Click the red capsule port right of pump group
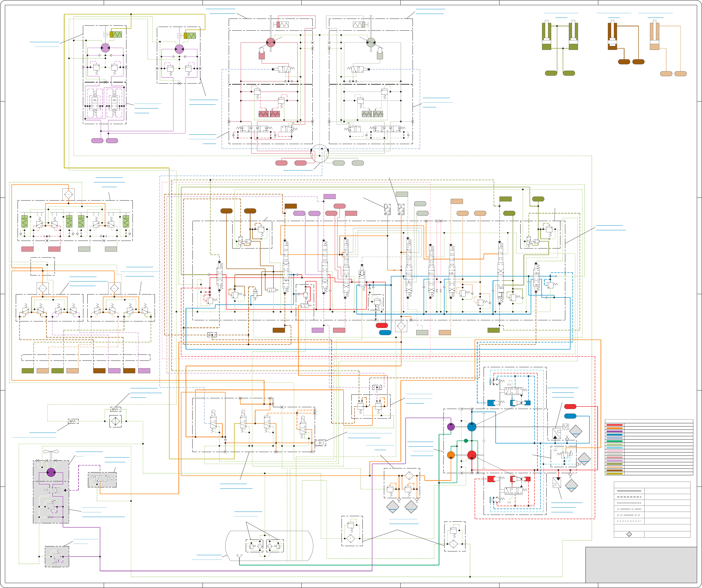 point(570,407)
